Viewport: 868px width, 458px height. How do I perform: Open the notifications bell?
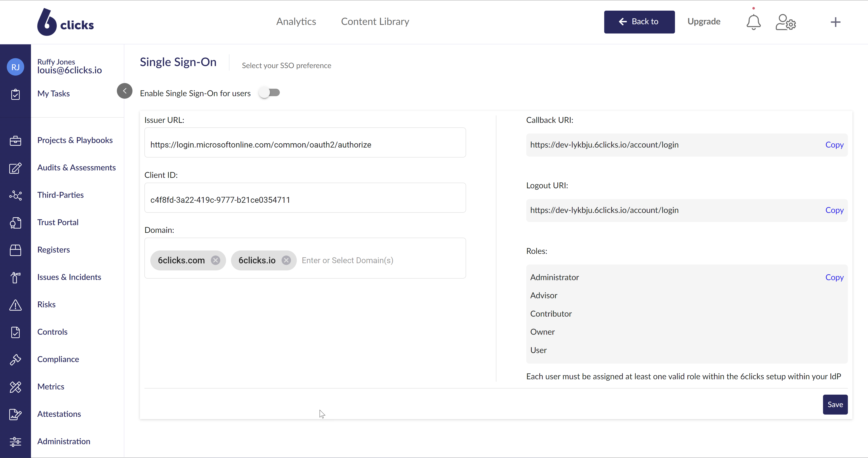[x=753, y=22]
